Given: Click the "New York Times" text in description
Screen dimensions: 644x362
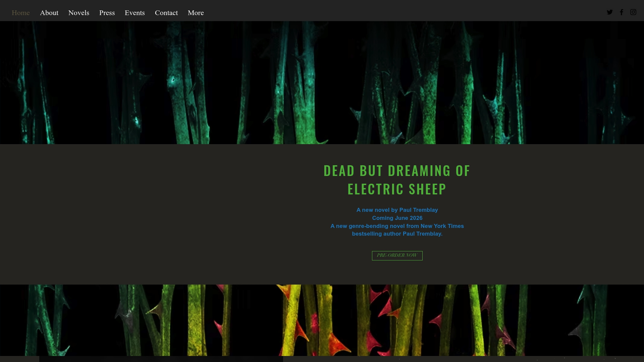Looking at the screenshot, I should click(x=442, y=226).
